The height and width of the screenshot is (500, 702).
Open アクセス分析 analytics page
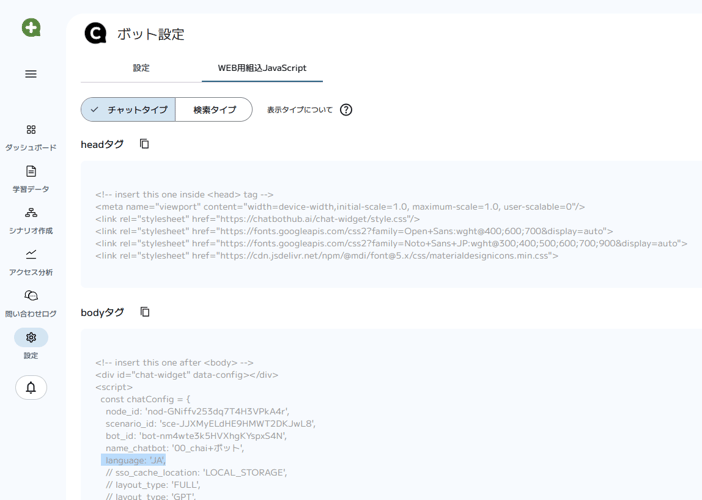click(31, 255)
